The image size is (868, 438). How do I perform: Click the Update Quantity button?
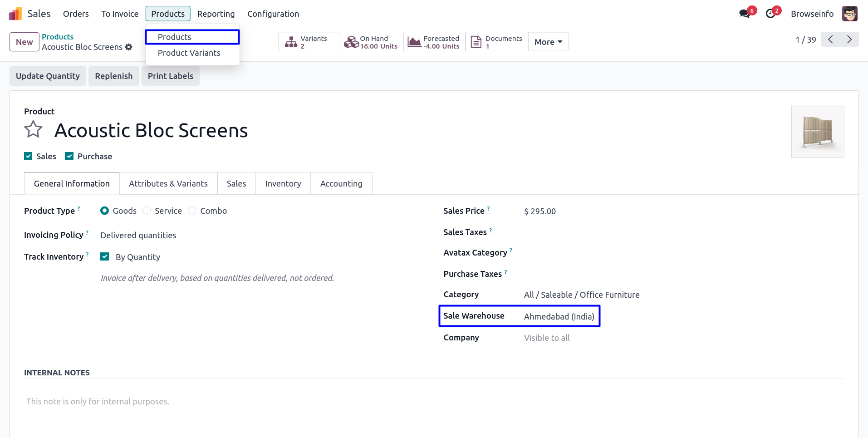pyautogui.click(x=48, y=76)
